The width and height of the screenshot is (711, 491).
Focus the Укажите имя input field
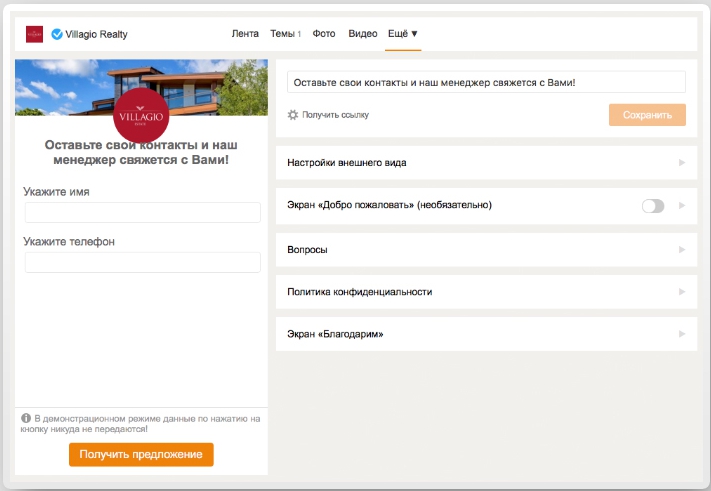point(143,212)
